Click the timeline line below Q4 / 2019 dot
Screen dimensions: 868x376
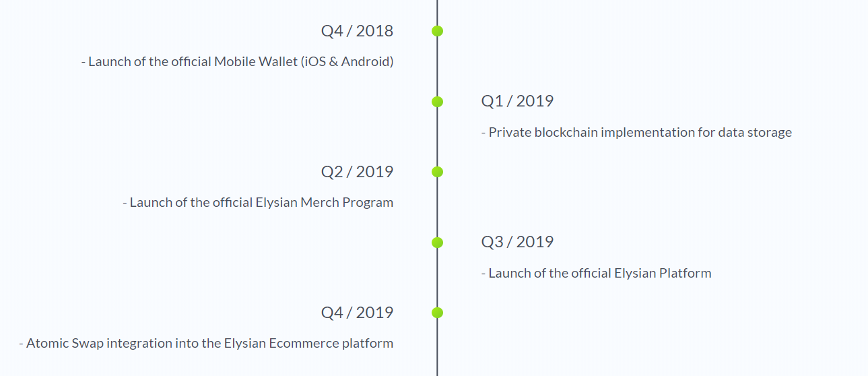click(x=437, y=347)
